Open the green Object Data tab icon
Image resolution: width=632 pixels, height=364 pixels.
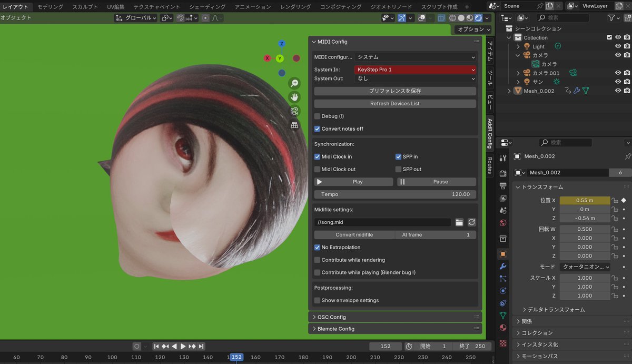tap(503, 315)
